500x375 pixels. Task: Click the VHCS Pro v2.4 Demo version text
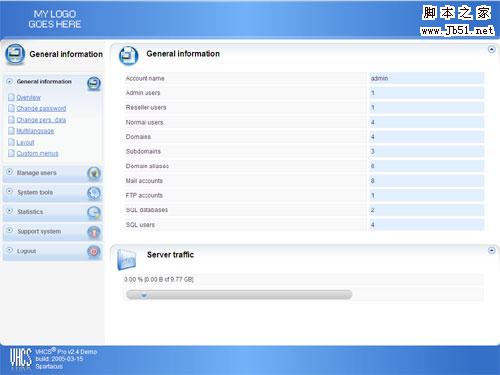[66, 352]
